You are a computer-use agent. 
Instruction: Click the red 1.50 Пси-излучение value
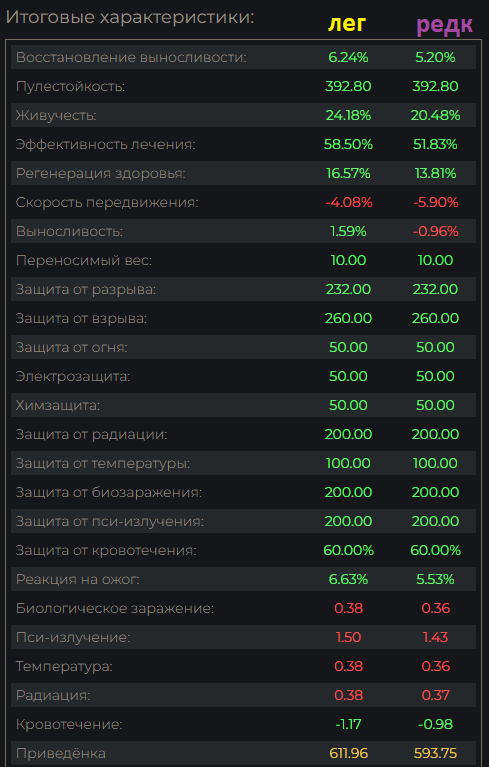pyautogui.click(x=348, y=637)
